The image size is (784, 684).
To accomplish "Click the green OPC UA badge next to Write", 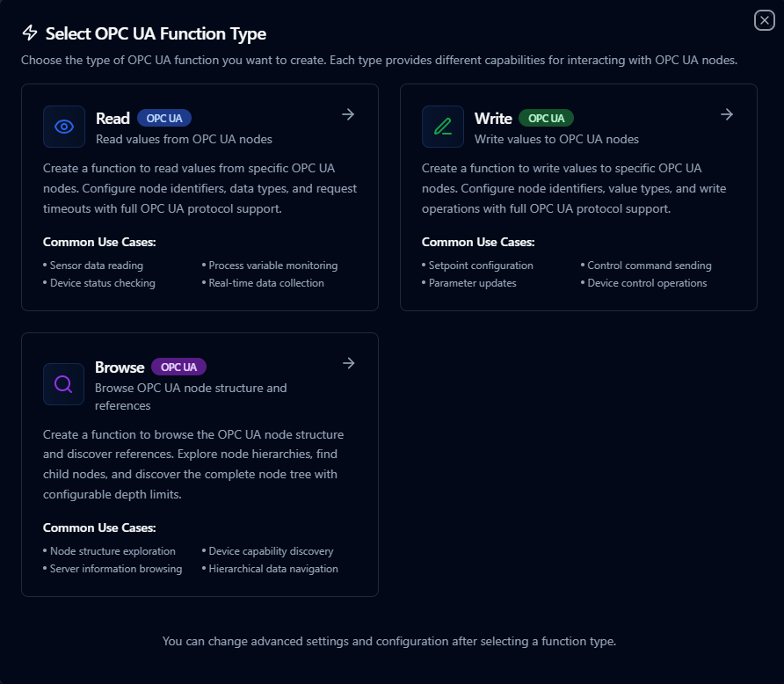I will point(546,118).
